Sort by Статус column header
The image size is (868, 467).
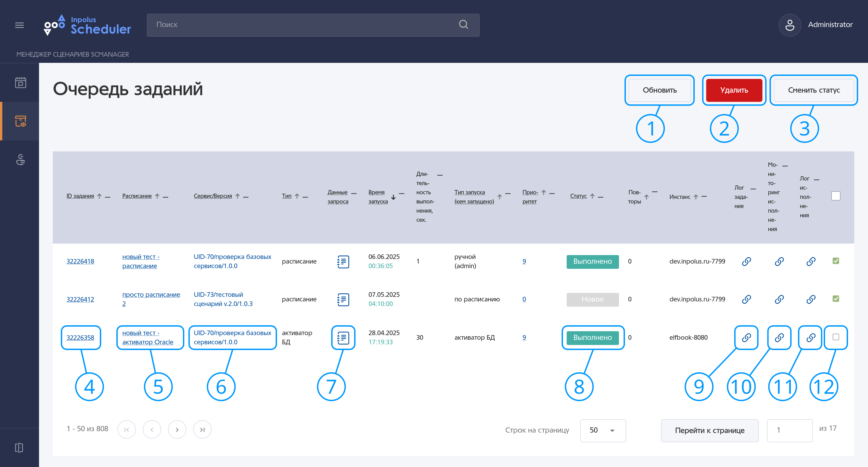coord(578,196)
